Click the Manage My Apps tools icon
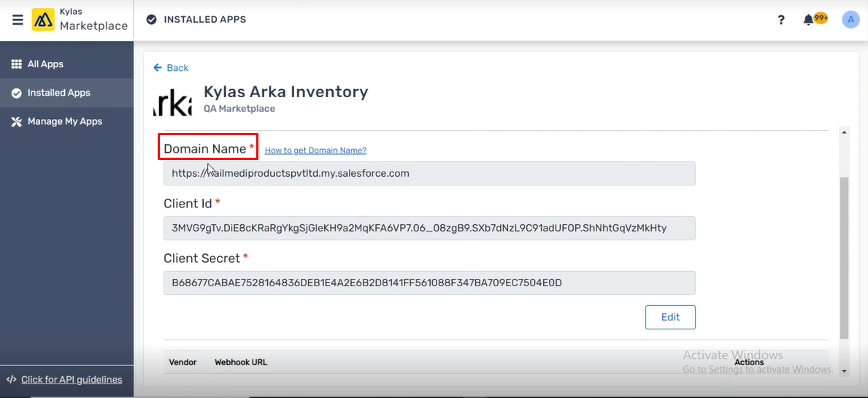The width and height of the screenshot is (868, 398). pyautogui.click(x=17, y=122)
